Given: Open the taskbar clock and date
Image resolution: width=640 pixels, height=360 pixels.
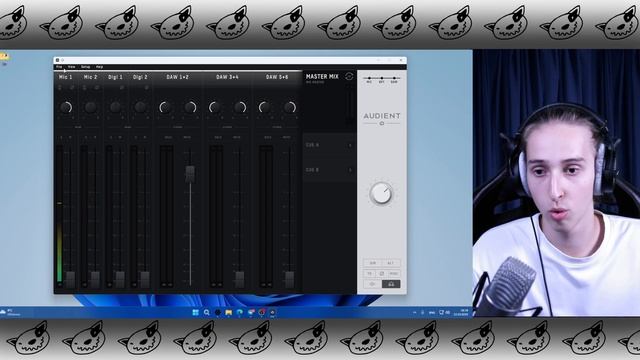Looking at the screenshot, I should [x=460, y=313].
